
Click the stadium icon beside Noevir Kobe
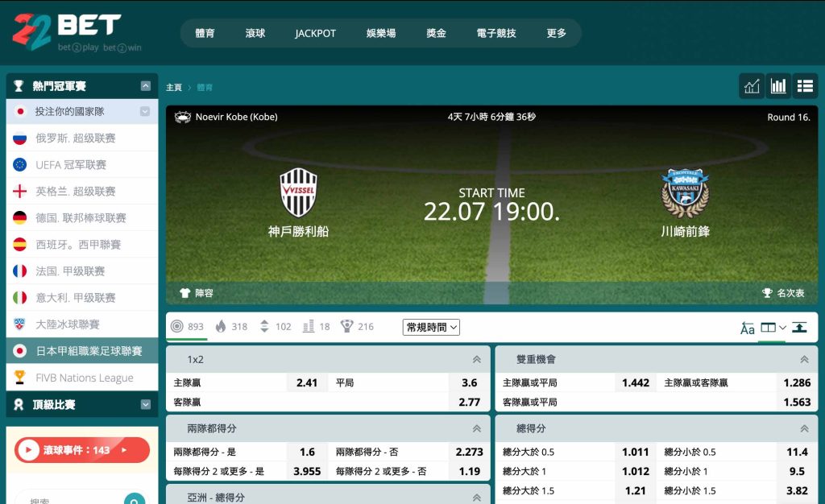[x=183, y=118]
